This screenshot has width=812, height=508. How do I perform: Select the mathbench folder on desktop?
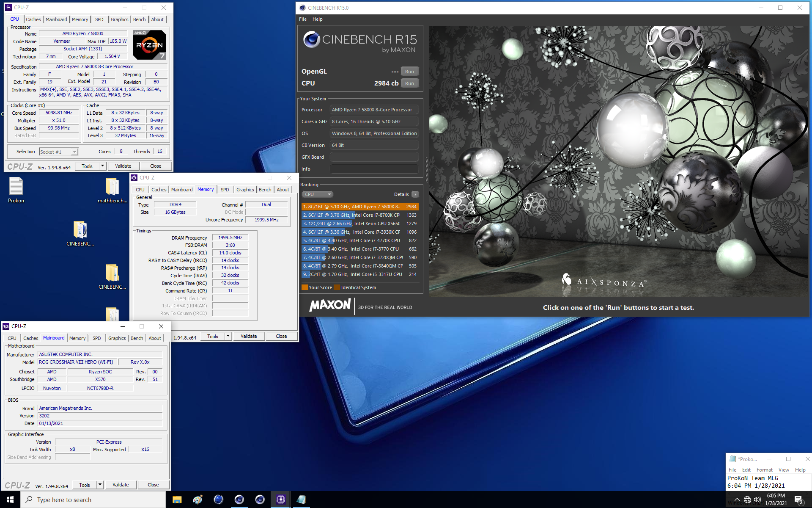tap(112, 190)
